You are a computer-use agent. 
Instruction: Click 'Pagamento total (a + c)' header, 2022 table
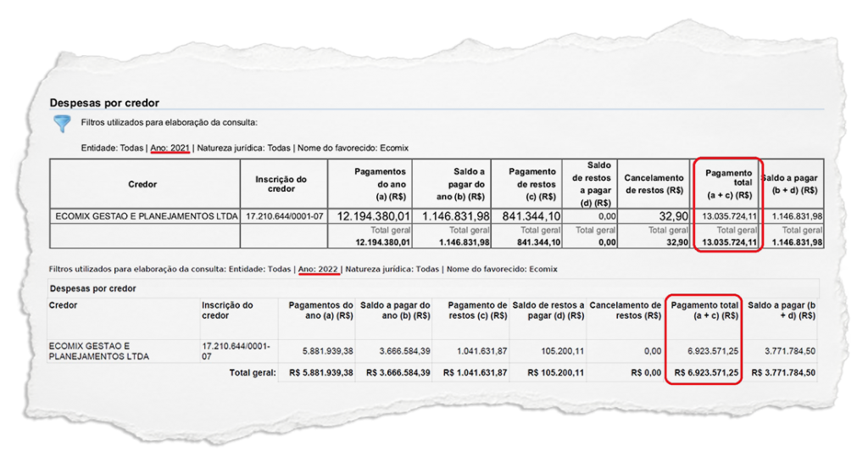click(704, 310)
